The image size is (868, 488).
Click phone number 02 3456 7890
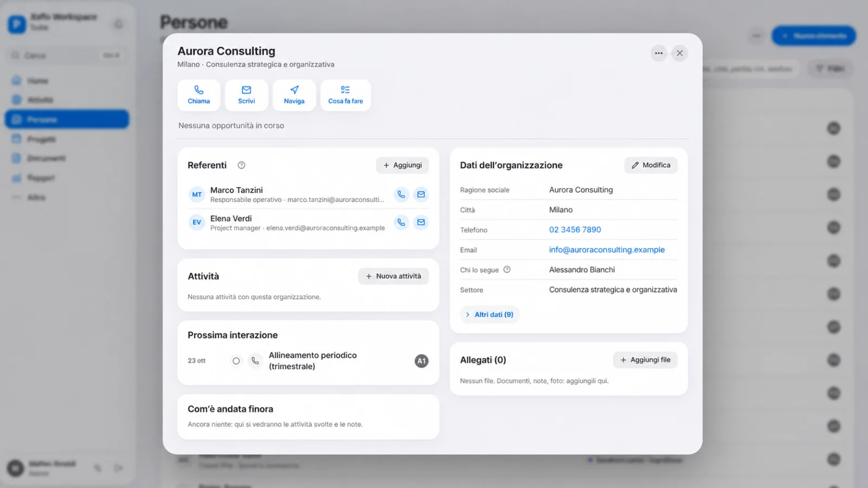click(x=575, y=229)
